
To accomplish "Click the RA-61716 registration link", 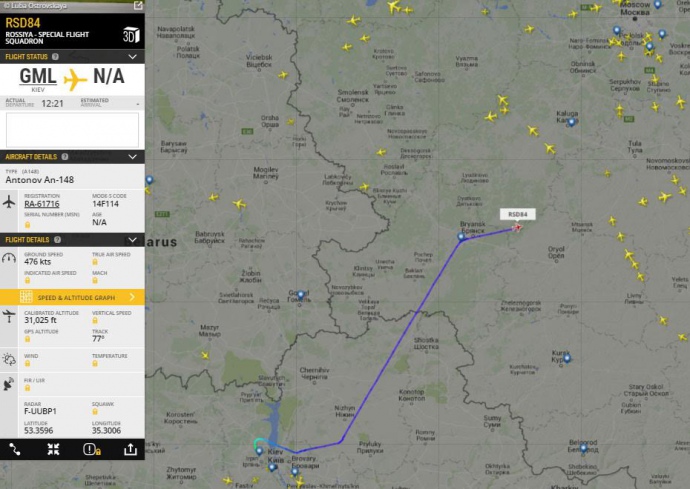I will pos(42,204).
